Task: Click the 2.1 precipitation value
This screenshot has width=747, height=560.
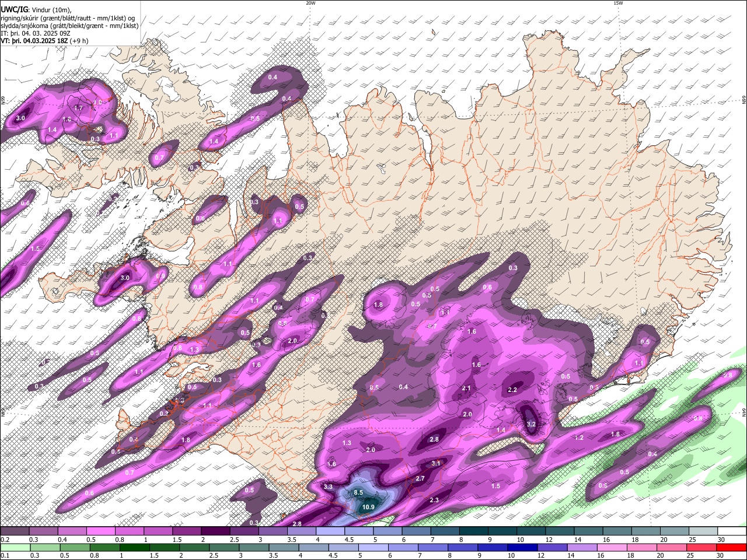Action: point(466,388)
